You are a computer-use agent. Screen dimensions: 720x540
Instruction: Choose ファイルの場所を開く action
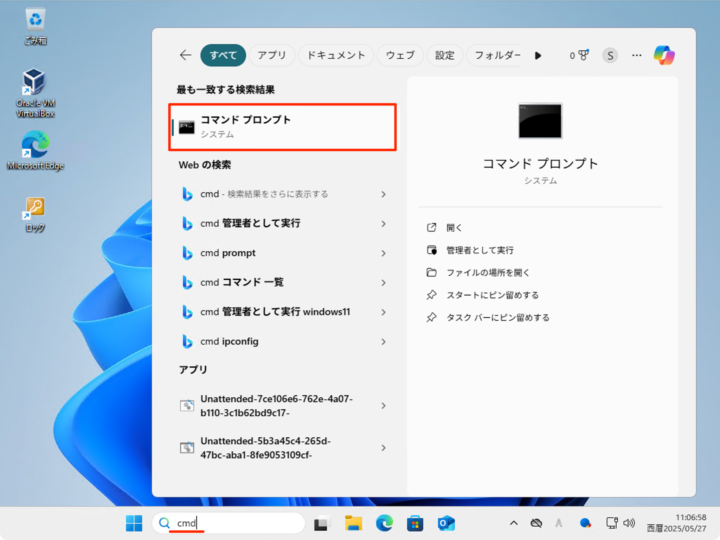tap(488, 273)
